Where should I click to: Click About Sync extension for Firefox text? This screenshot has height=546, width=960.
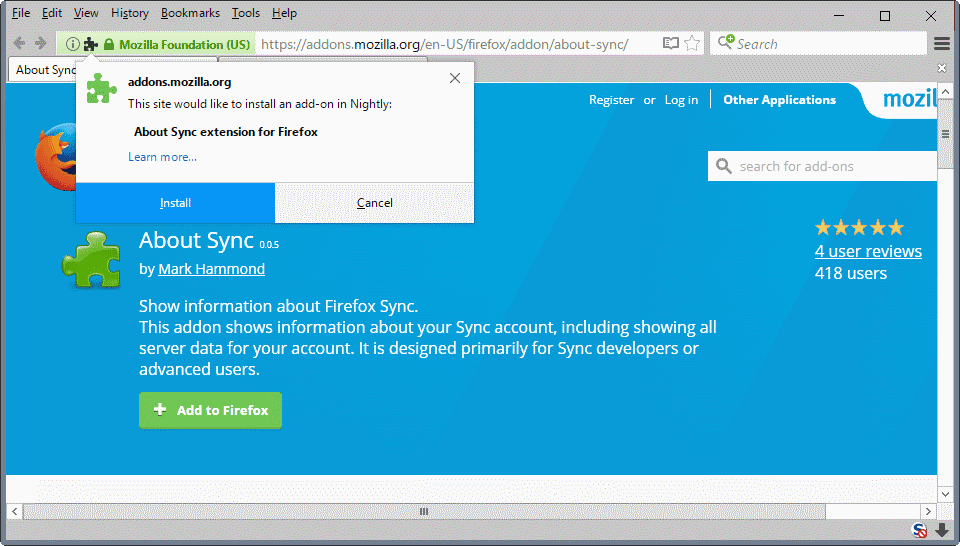coord(226,132)
